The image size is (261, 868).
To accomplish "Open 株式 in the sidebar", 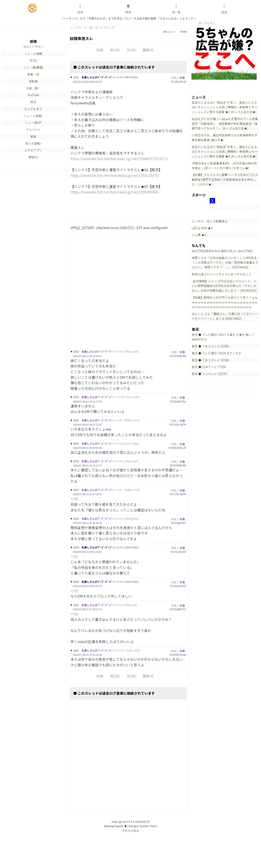I will pyautogui.click(x=33, y=102).
